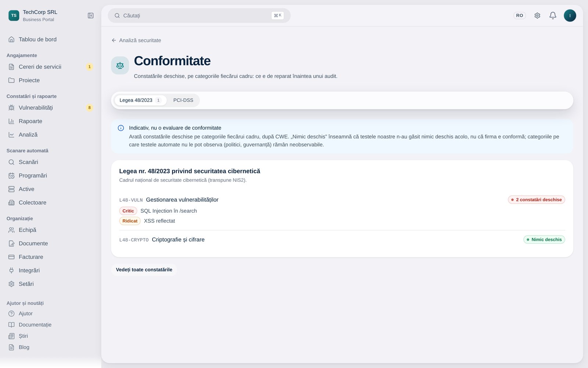Click the magnifier icon beside Scanări
Screen dimensions: 588x368
(x=11, y=162)
